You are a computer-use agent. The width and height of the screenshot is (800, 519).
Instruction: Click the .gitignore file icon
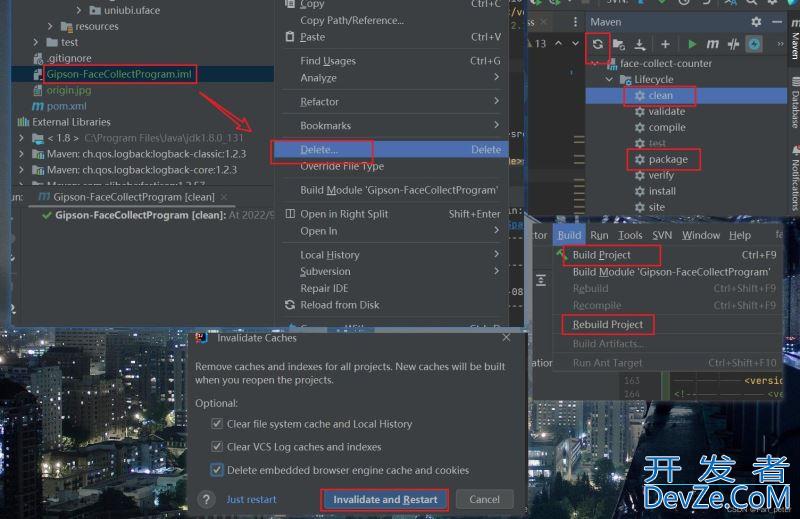coord(38,58)
